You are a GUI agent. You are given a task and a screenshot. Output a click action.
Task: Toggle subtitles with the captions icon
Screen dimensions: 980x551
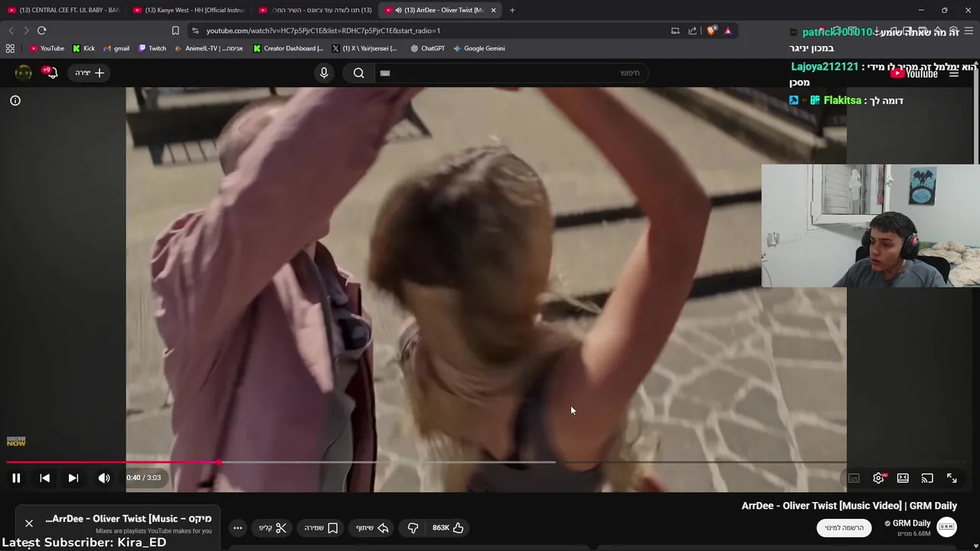tap(854, 478)
